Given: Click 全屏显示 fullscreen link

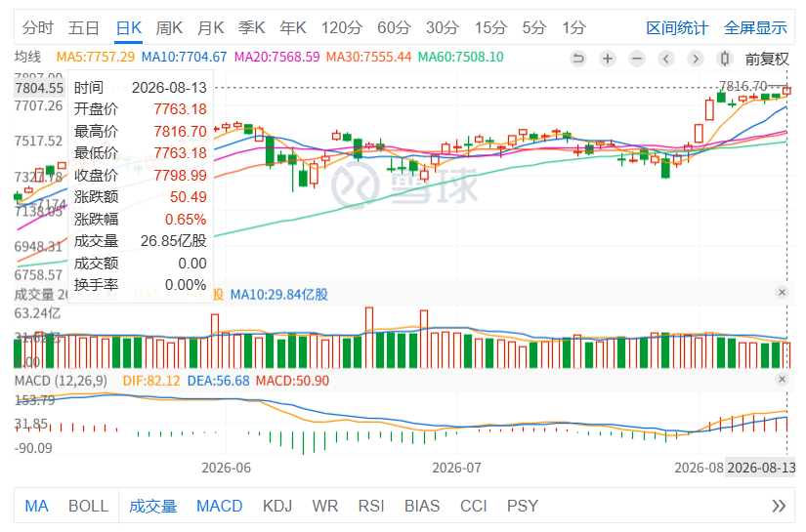Looking at the screenshot, I should 755,27.
